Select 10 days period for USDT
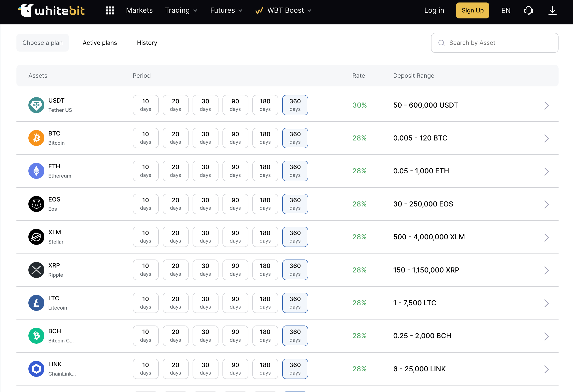 click(x=146, y=105)
